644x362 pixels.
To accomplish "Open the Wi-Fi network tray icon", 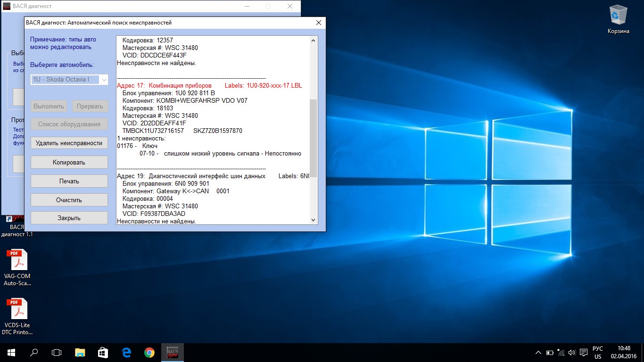I will pos(561,353).
